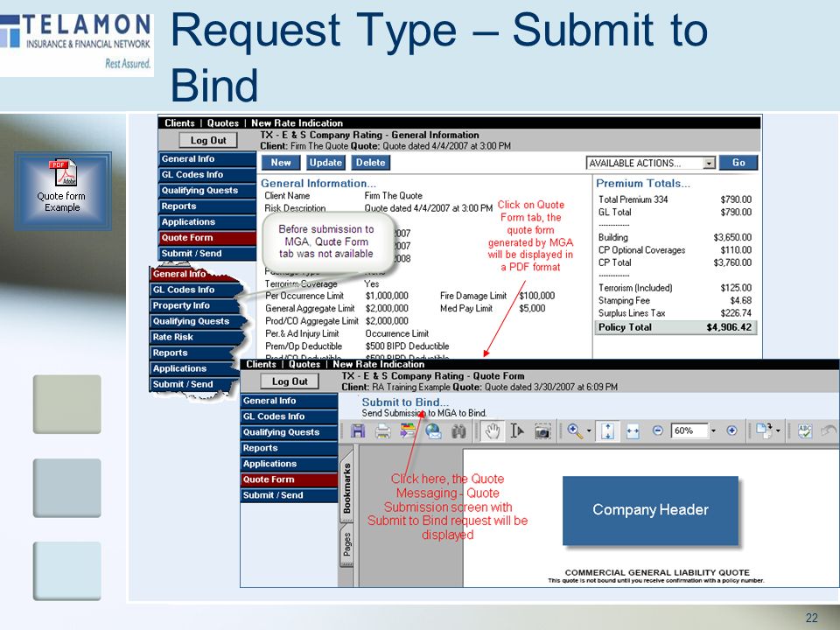Select red Quote Form tab in top sidebar
The image size is (840, 630).
click(206, 238)
